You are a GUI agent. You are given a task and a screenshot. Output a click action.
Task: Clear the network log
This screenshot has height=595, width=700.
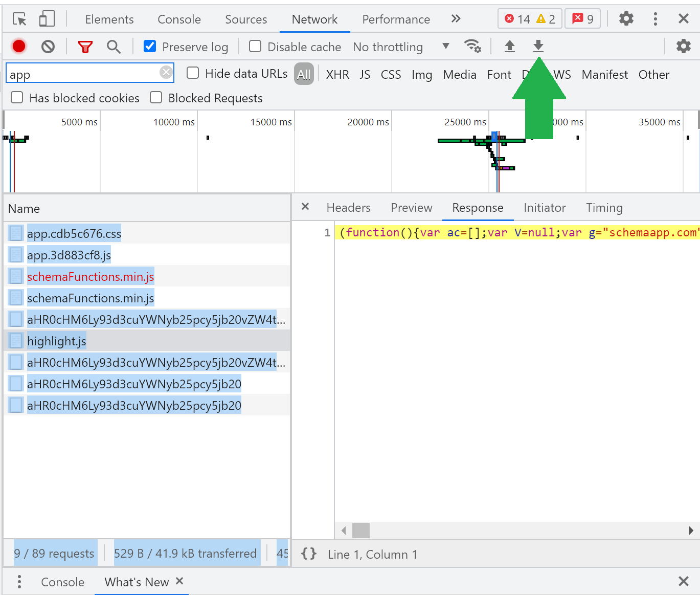[48, 47]
